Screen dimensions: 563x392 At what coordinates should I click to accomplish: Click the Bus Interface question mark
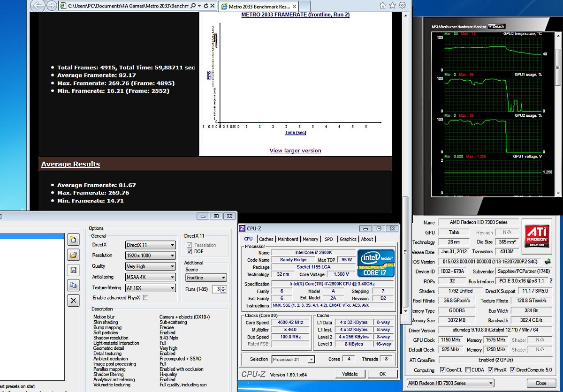[551, 281]
